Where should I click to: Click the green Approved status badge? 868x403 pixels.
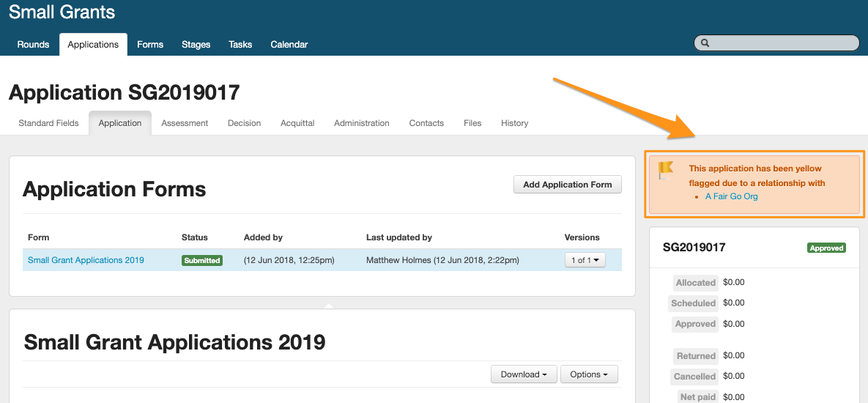coord(826,248)
